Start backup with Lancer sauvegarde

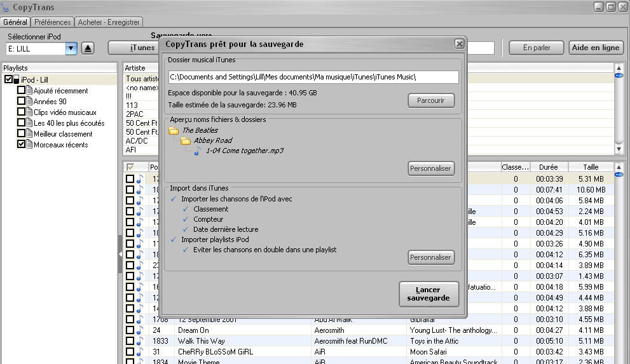[428, 294]
